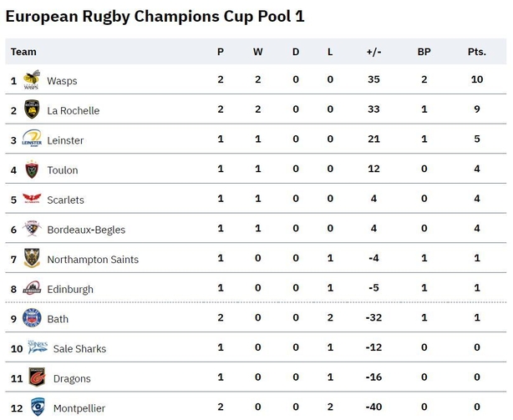This screenshot has height=420, width=513.
Task: Click the Leinster logo
Action: tap(32, 139)
